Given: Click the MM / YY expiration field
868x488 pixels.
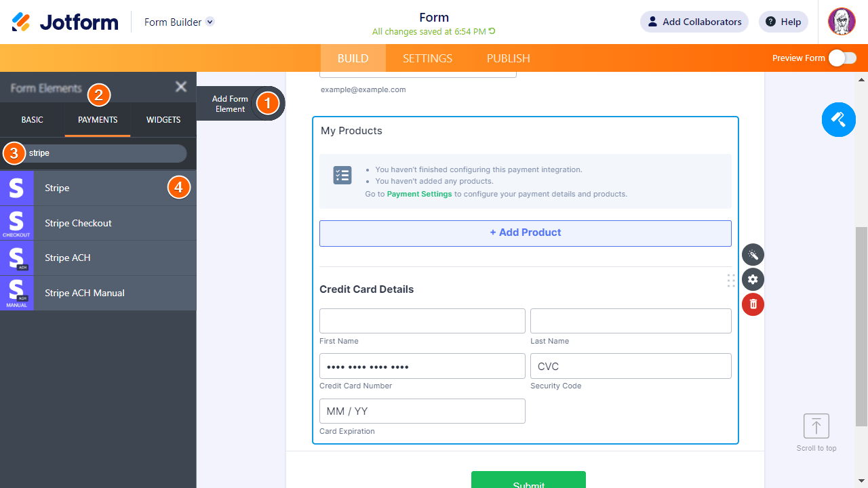Looking at the screenshot, I should click(x=422, y=411).
